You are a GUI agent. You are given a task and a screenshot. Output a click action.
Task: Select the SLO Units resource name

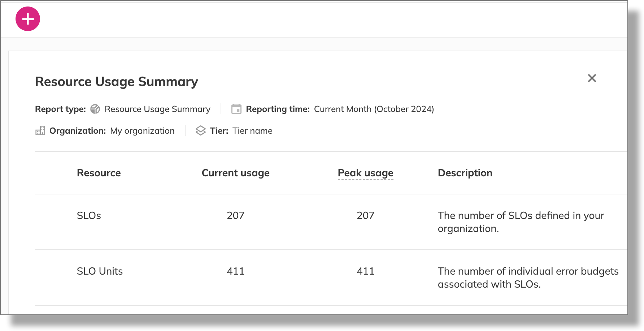[x=100, y=271]
